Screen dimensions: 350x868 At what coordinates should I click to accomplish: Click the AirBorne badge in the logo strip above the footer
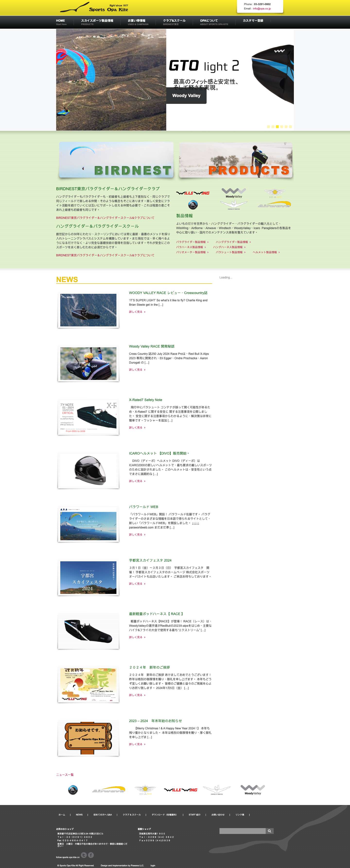tap(73, 790)
